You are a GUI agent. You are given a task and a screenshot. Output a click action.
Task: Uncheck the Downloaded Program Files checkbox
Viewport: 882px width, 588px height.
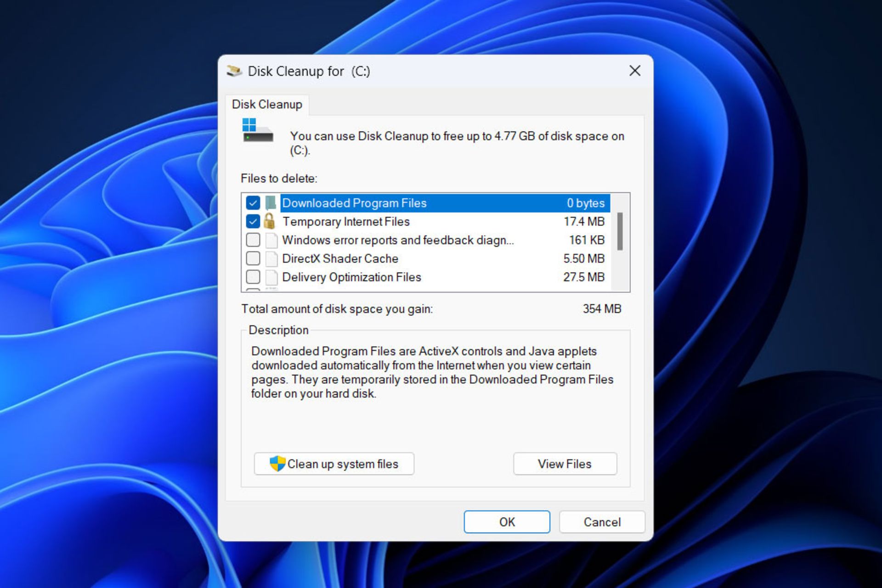coord(253,203)
